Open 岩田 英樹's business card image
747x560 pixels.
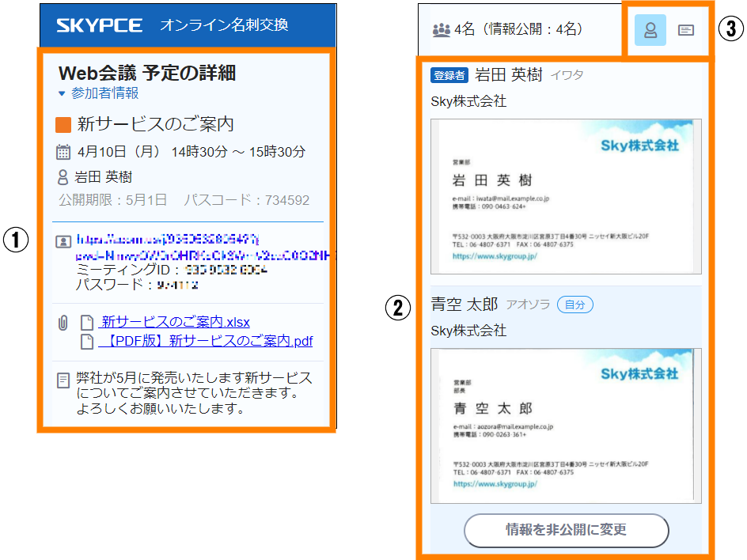[566, 196]
